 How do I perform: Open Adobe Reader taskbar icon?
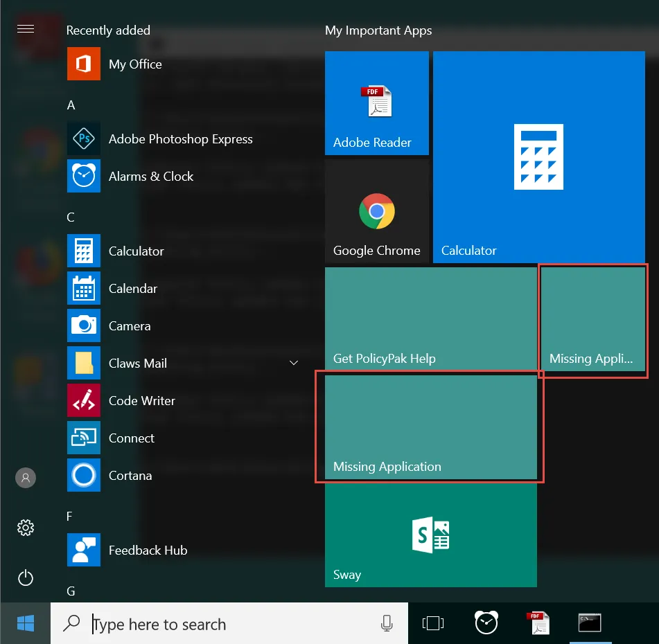click(538, 623)
